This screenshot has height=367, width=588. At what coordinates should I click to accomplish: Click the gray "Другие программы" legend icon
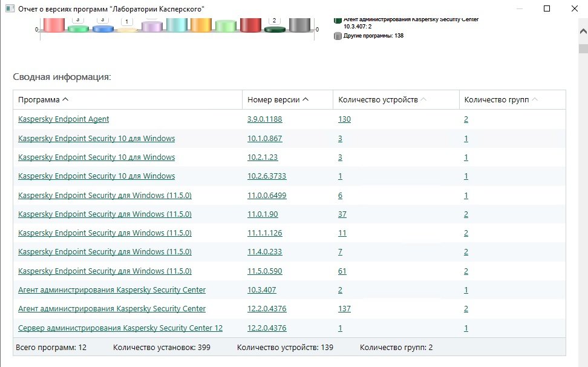(x=338, y=36)
